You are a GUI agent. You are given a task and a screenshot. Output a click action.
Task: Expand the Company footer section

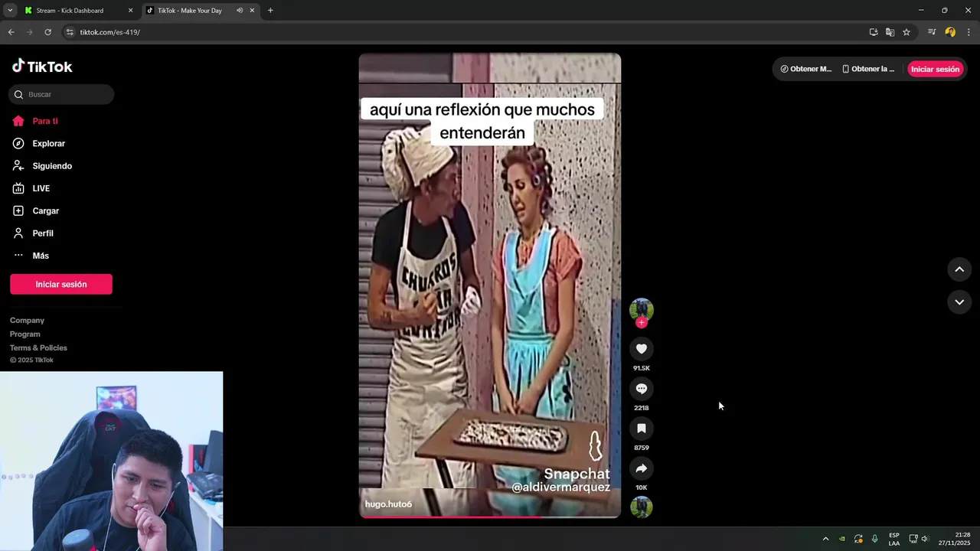click(27, 321)
